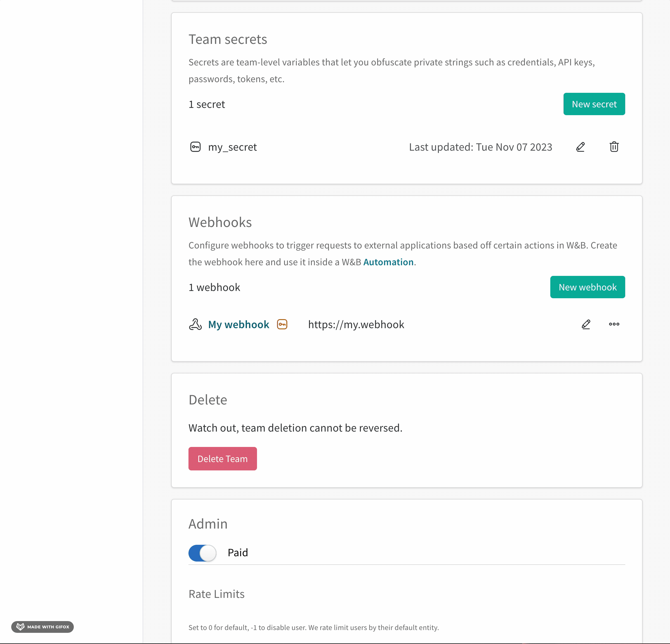Click the Delete Team button
Viewport: 670px width, 644px height.
[223, 458]
